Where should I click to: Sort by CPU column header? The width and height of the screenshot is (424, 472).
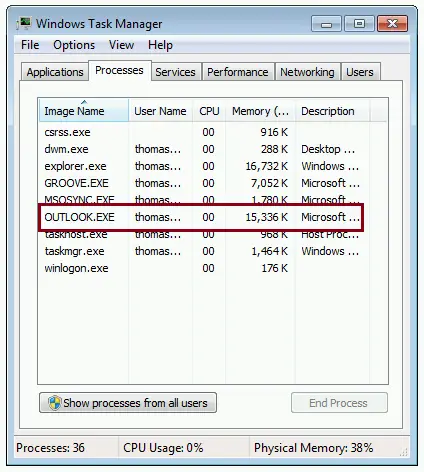coord(209,111)
